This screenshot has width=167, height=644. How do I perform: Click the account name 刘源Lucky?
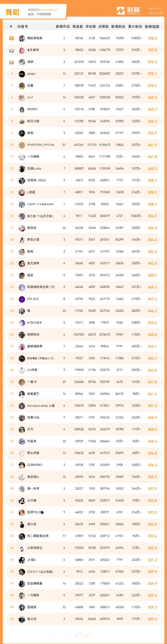click(x=34, y=169)
